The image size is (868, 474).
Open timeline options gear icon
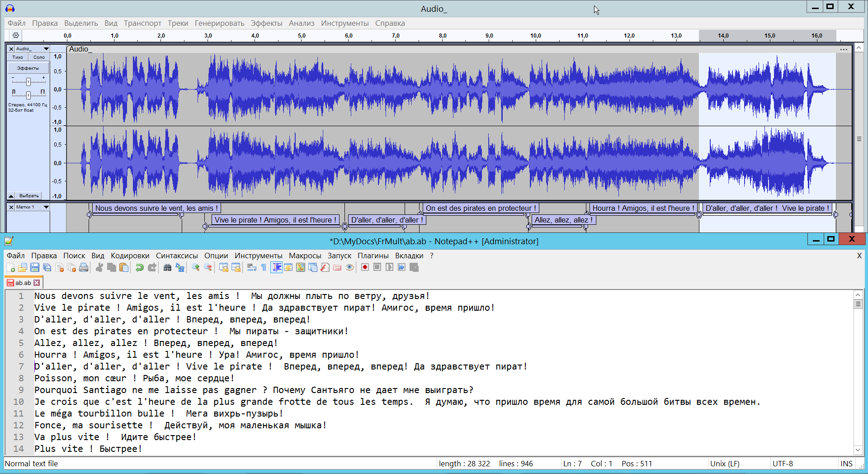point(16,35)
